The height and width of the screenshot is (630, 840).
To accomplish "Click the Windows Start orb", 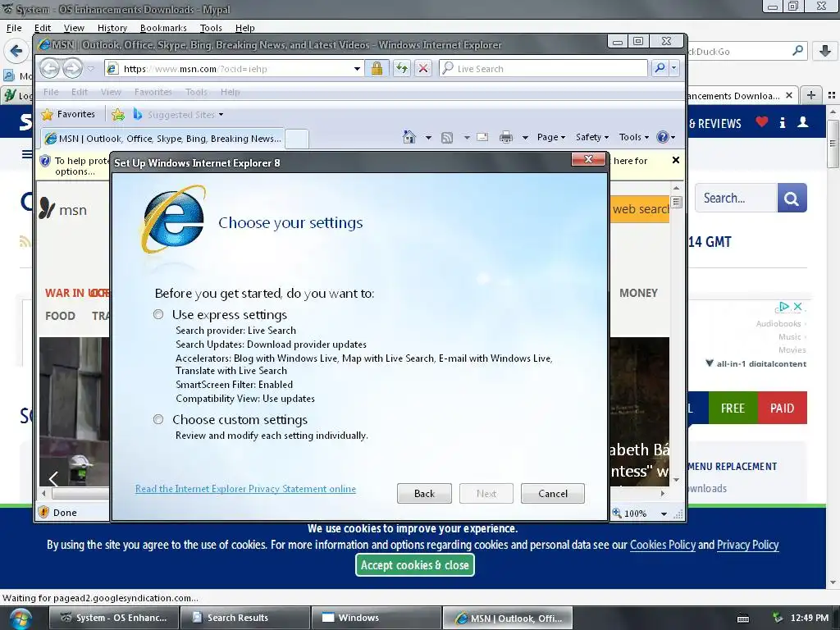I will pyautogui.click(x=20, y=619).
